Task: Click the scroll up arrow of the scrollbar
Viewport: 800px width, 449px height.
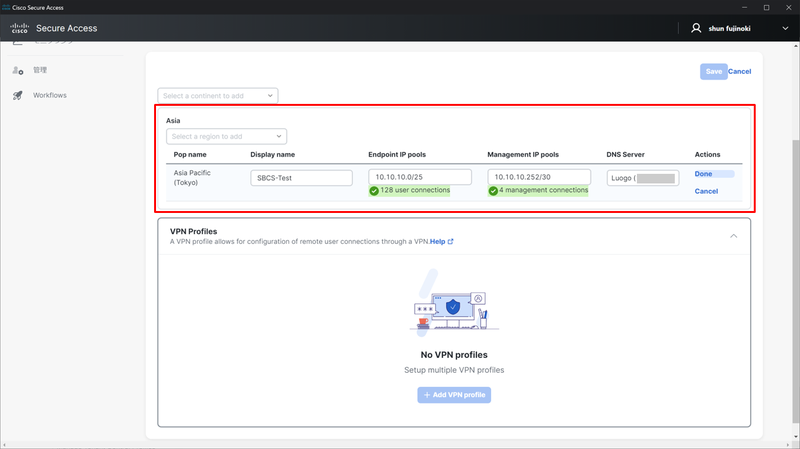Action: coord(796,46)
